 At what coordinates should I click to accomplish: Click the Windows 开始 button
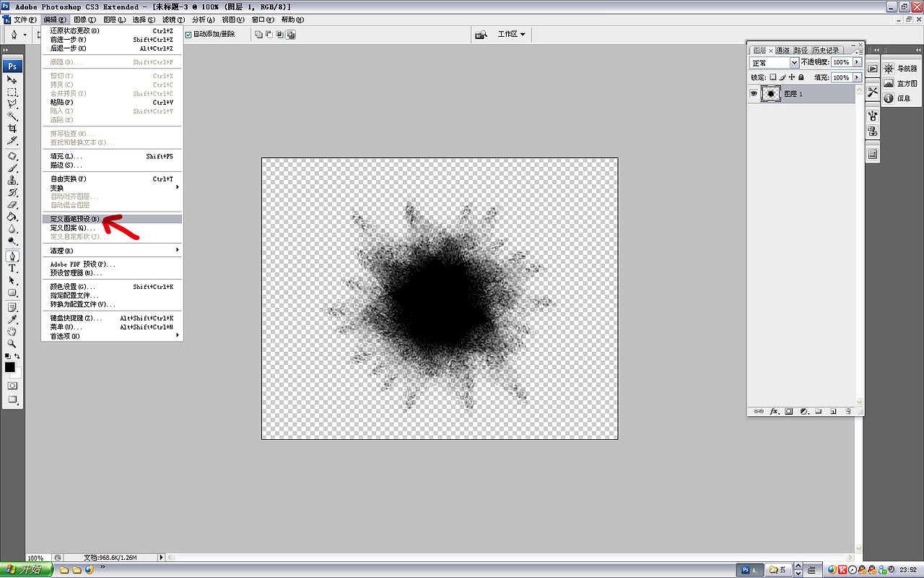coord(27,569)
